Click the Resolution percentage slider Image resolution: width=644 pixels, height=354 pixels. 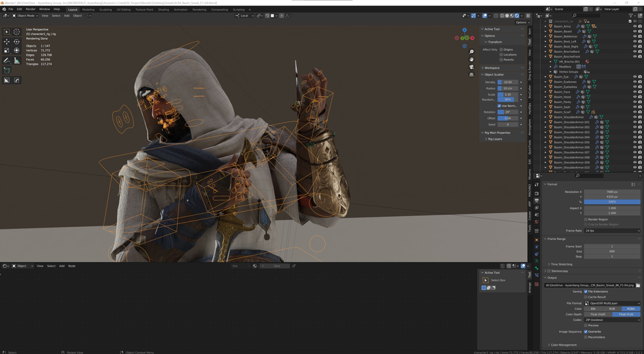coord(612,201)
